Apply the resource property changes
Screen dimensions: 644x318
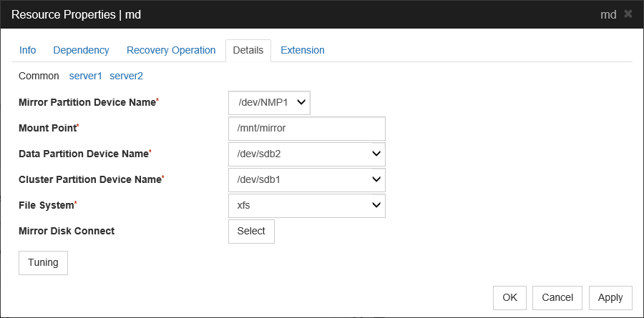click(610, 297)
